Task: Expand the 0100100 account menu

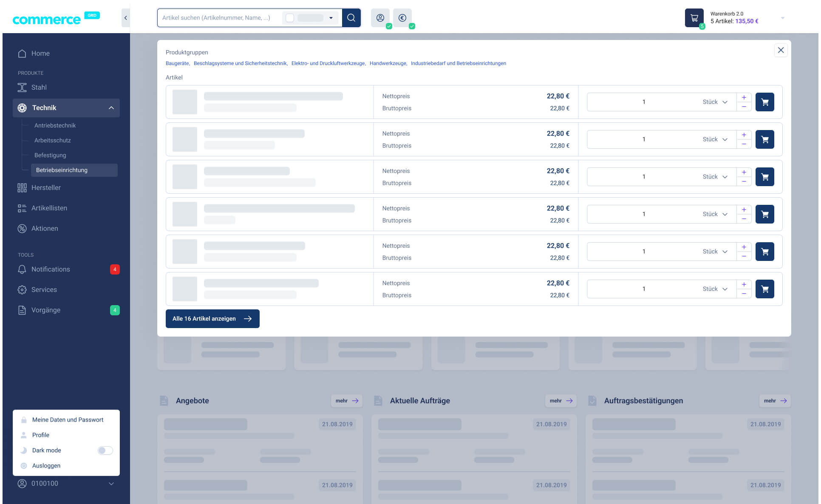Action: coord(111,484)
